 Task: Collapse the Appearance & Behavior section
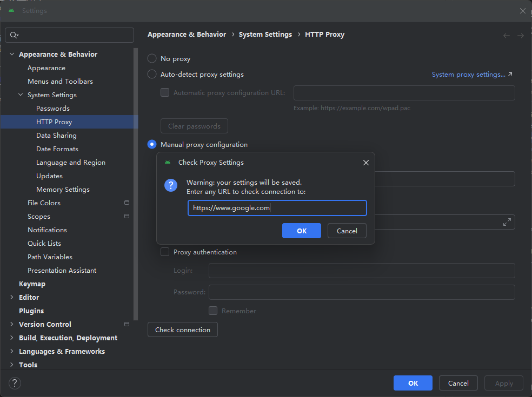12,55
